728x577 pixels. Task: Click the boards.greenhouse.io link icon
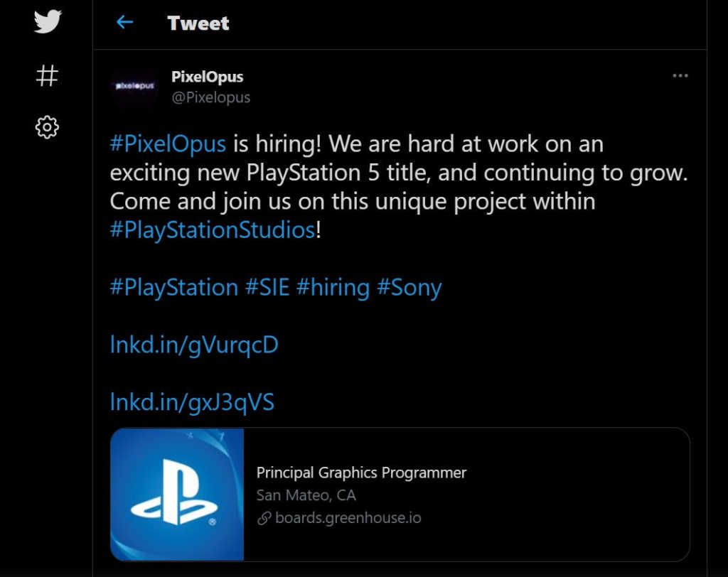(x=264, y=518)
